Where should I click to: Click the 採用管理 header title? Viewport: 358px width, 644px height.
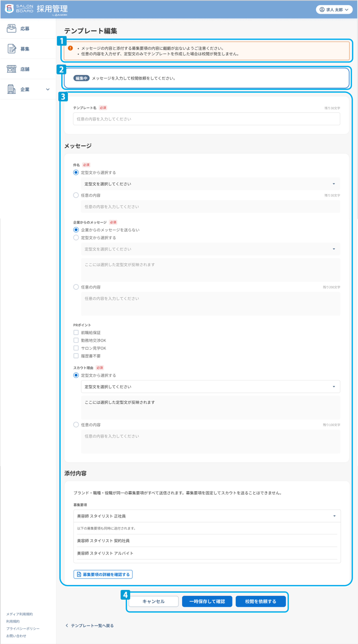[52, 9]
